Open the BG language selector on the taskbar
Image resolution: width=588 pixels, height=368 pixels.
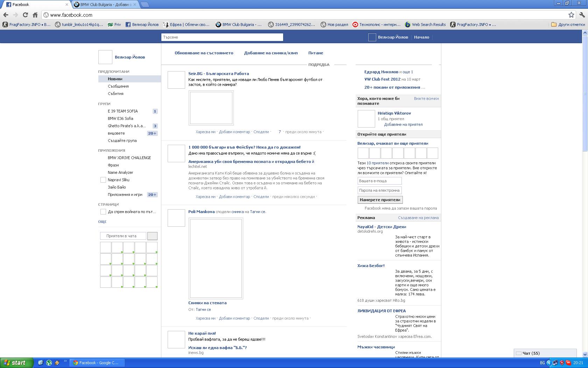coord(542,363)
